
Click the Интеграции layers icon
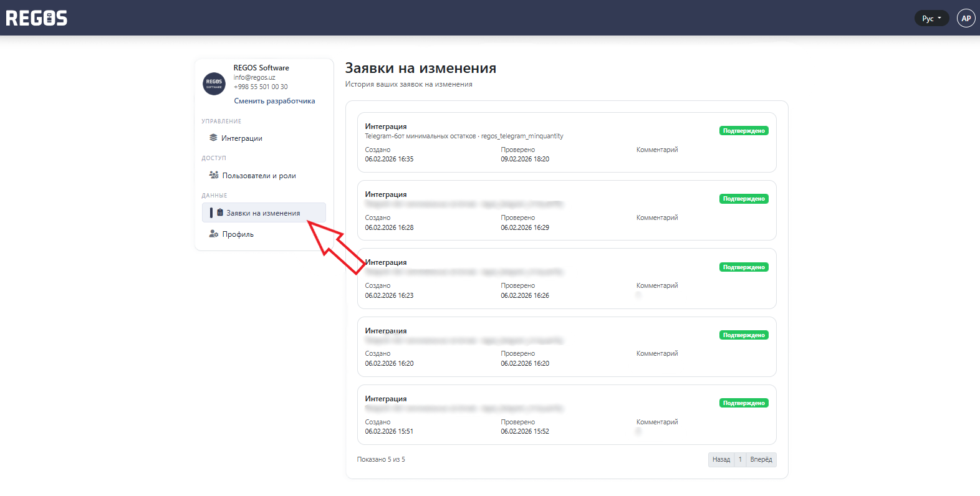[x=213, y=138]
